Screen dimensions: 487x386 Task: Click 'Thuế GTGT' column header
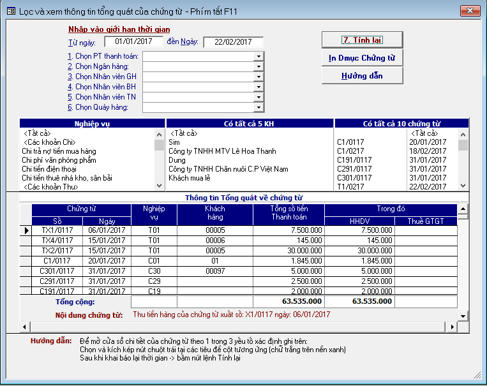(x=426, y=221)
